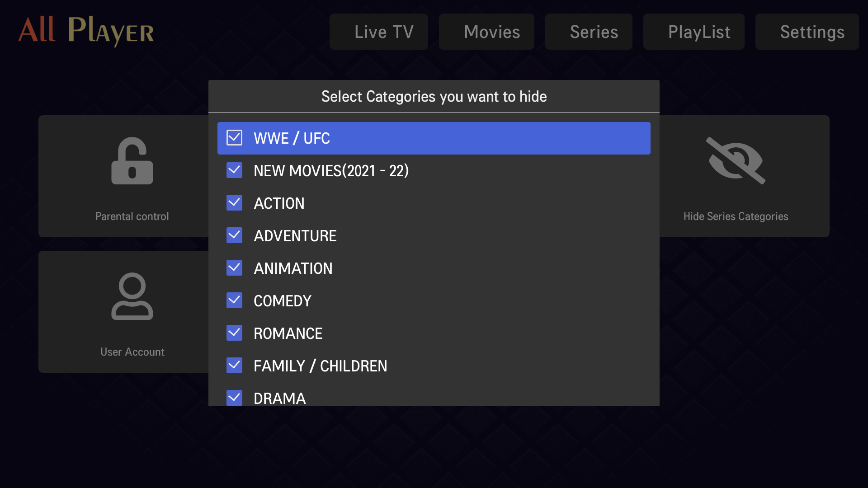Uncheck the ROMANCE checkbox
The image size is (868, 488).
[x=234, y=333]
